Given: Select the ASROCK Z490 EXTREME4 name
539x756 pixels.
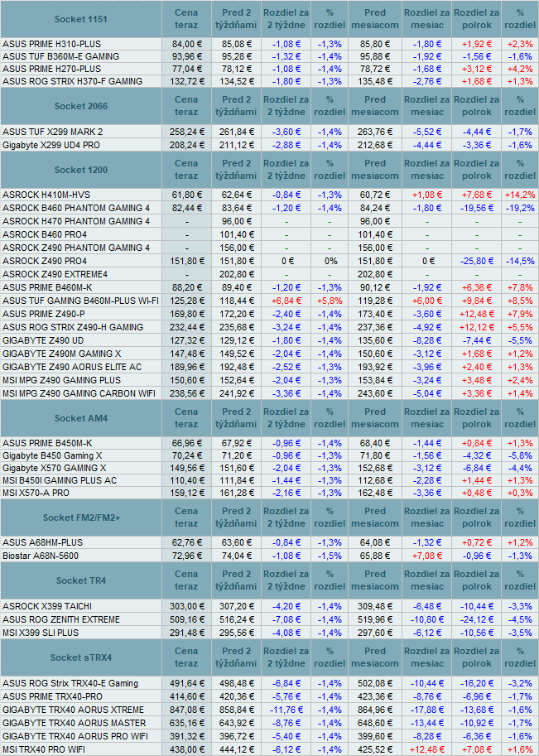Looking at the screenshot, I should coord(55,274).
